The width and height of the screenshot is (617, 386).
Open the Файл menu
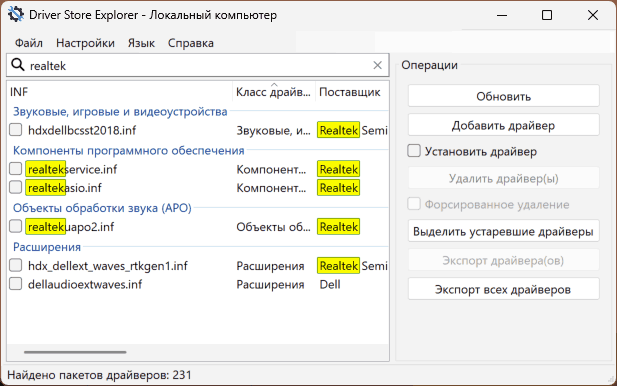(x=29, y=42)
